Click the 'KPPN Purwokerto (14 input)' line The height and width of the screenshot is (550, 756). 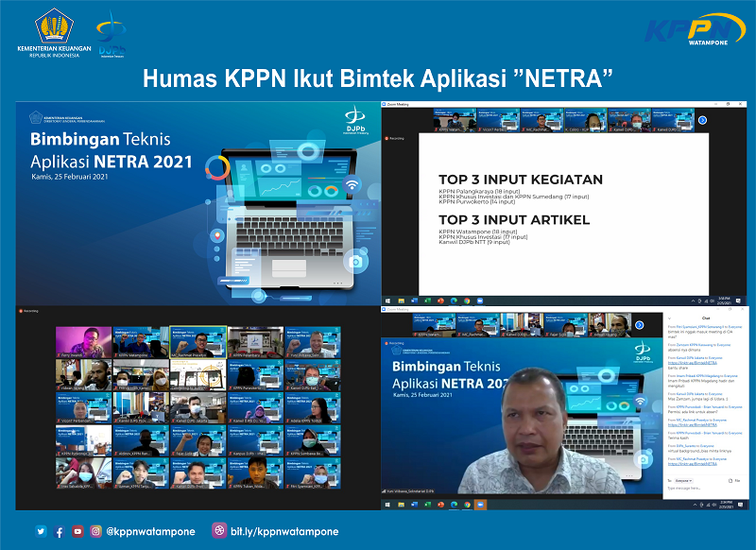(477, 201)
